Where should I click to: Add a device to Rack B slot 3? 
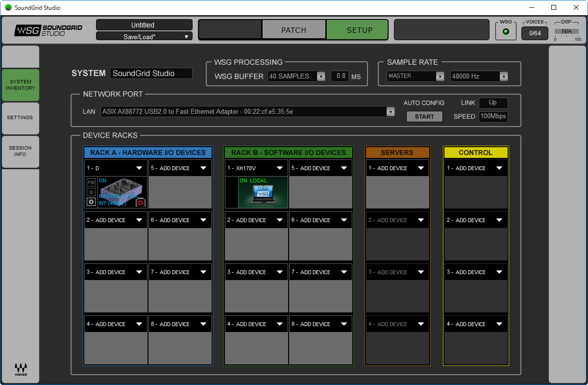[256, 272]
